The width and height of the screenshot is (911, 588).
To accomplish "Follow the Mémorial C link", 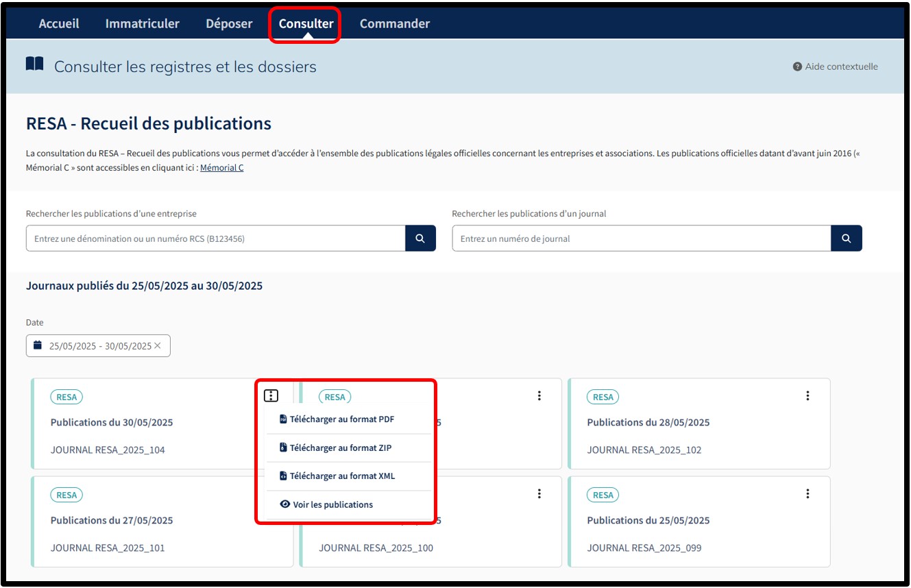I will [221, 168].
